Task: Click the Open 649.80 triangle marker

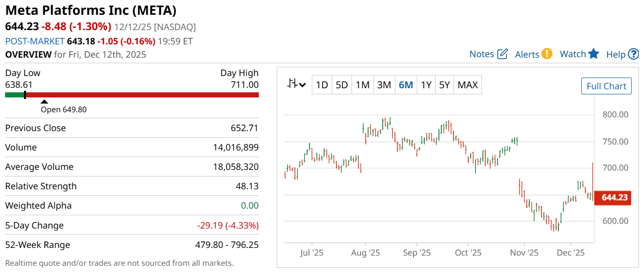Action: click(44, 102)
